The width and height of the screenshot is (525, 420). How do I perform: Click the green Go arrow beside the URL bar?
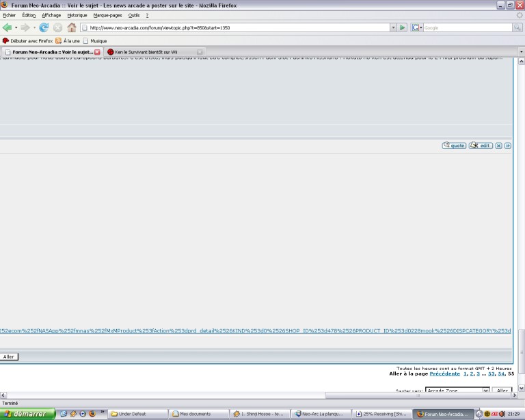(403, 27)
